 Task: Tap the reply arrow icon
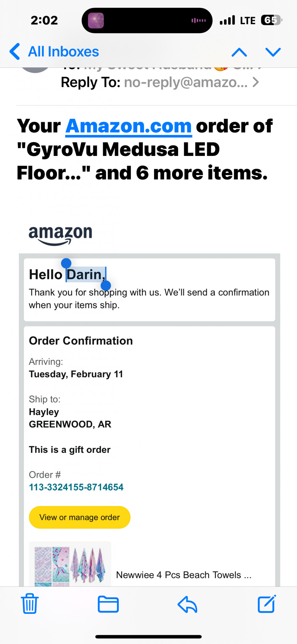(187, 604)
